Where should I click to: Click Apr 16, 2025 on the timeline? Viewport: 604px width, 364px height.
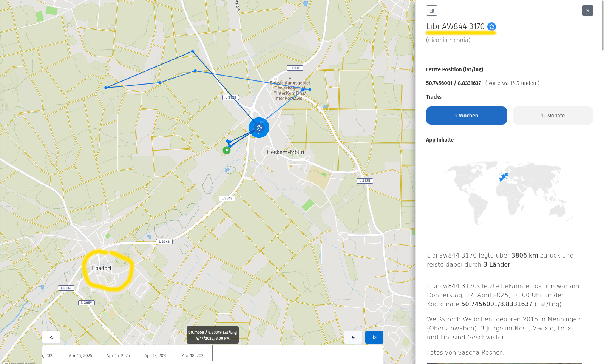click(x=118, y=356)
